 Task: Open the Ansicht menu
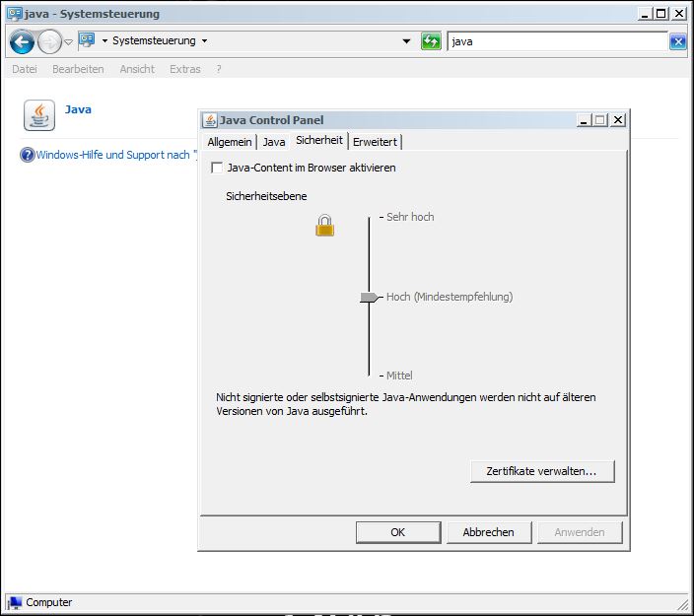tap(137, 69)
